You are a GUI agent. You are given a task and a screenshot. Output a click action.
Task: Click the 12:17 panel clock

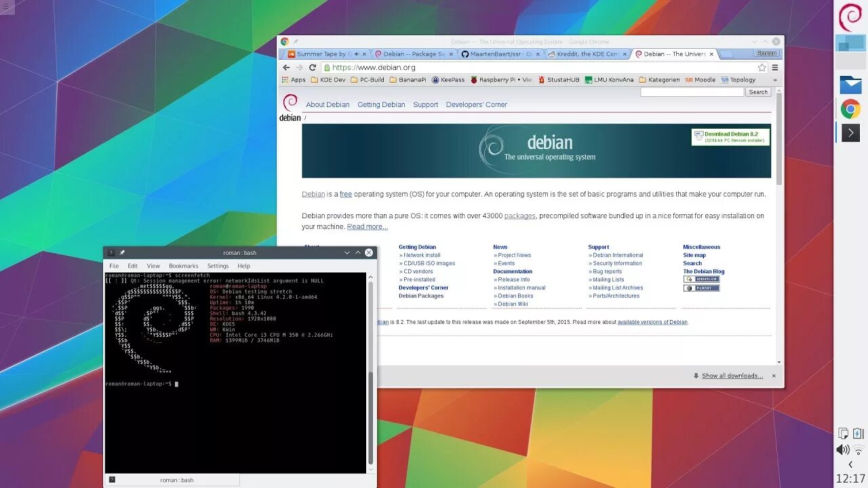pyautogui.click(x=850, y=479)
